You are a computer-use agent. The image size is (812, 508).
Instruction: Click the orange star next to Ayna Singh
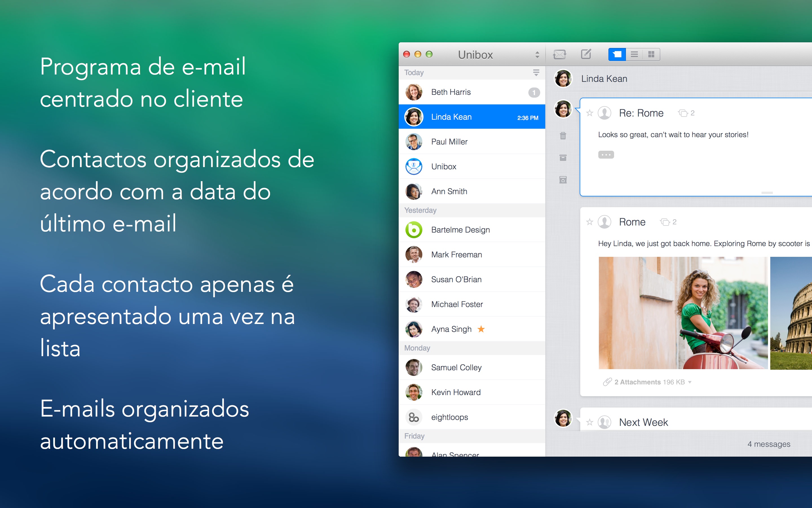point(481,329)
